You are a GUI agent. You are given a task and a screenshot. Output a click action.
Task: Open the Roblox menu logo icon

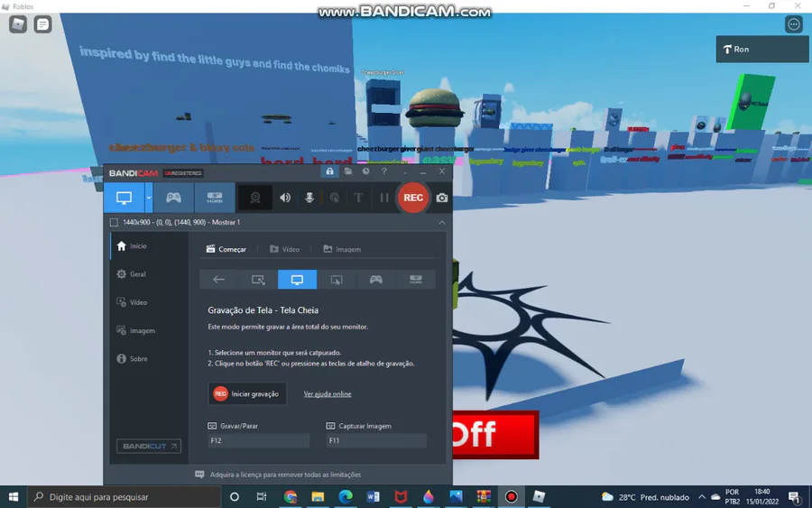[x=18, y=23]
